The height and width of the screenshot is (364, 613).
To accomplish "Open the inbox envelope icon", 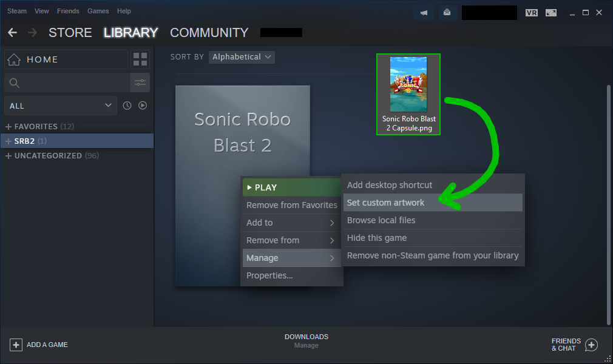I will 447,13.
